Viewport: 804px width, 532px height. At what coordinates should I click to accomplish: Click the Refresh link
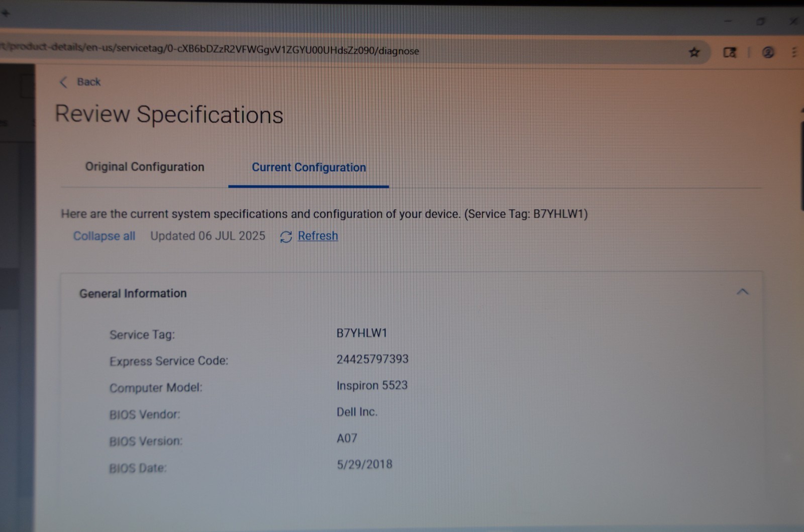tap(318, 236)
